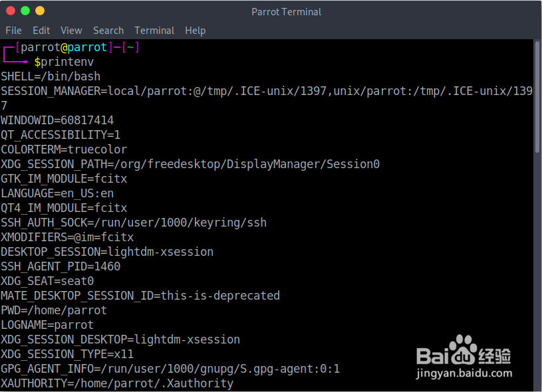542x392 pixels.
Task: Click the COLORTERM=truecolor line
Action: point(64,149)
